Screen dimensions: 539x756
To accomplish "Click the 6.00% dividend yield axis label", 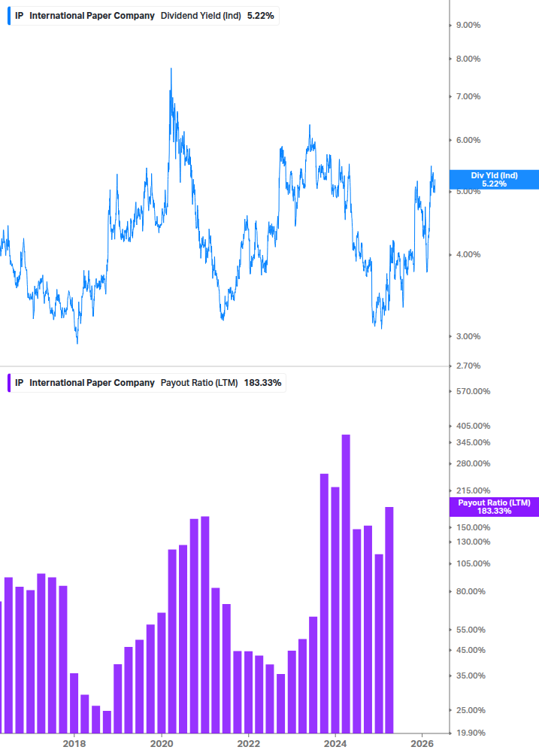I will 468,141.
